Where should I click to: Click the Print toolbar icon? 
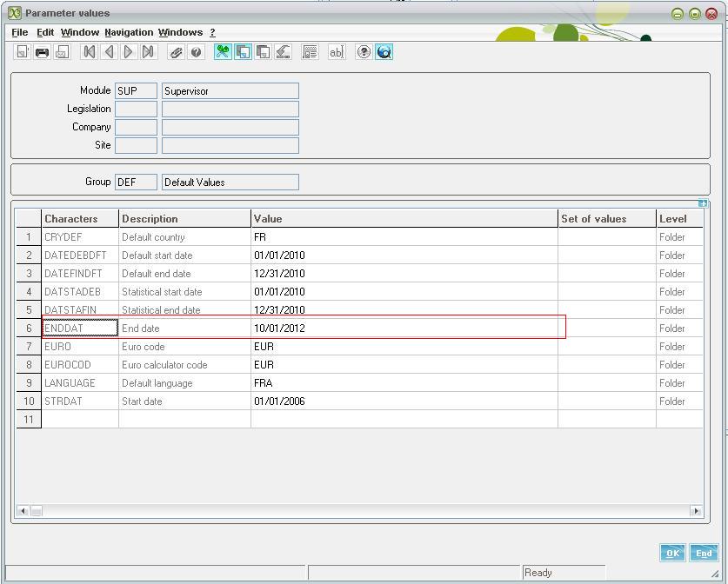point(43,52)
